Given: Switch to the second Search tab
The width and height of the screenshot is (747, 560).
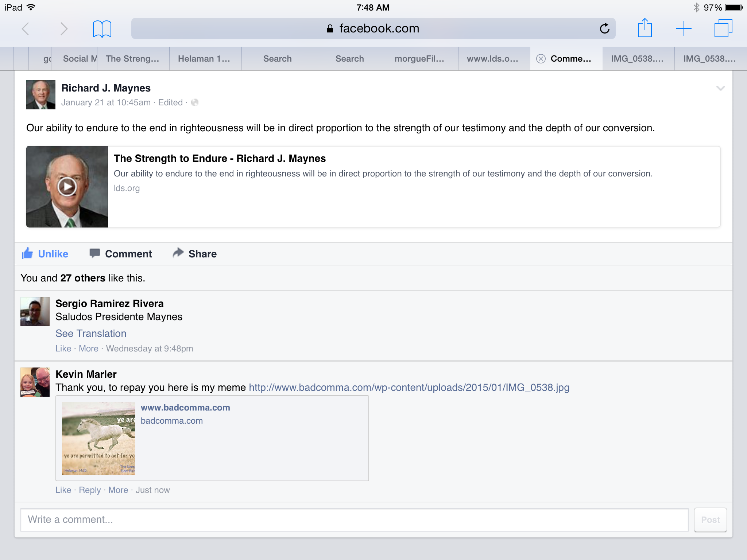Looking at the screenshot, I should 350,59.
